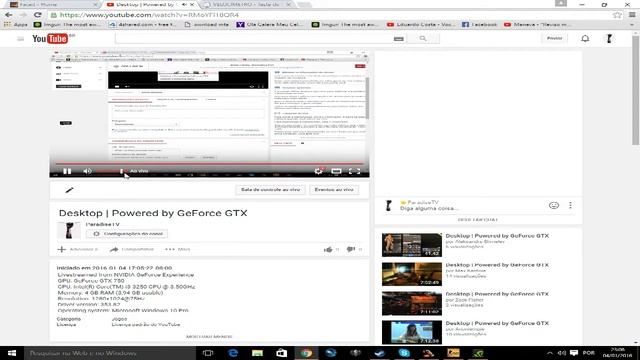The width and height of the screenshot is (640, 360).
Task: Open the last suggested video thumbnail
Action: coord(412,332)
